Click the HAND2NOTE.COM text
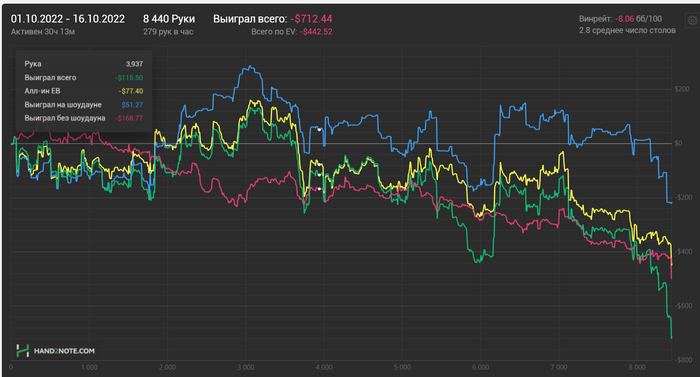Screen dimensions: 700x377 point(64,351)
